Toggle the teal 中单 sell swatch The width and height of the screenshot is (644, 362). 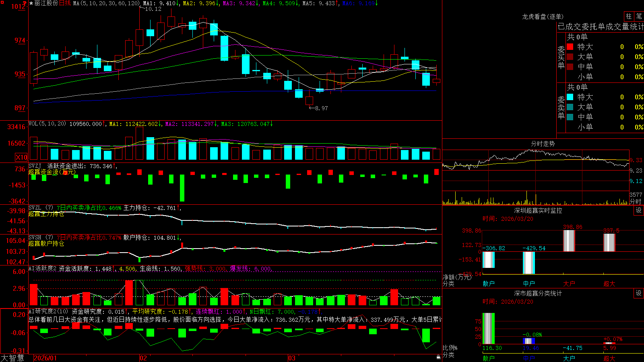click(570, 117)
